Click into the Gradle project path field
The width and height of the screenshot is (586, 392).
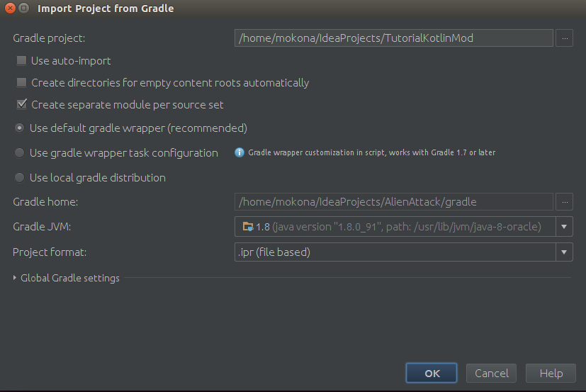pyautogui.click(x=394, y=38)
